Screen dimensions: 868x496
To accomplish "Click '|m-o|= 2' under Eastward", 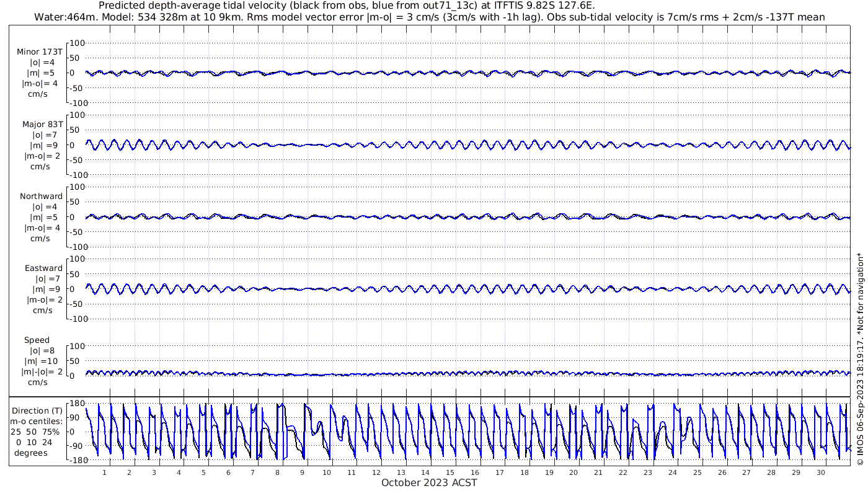I will (x=43, y=300).
